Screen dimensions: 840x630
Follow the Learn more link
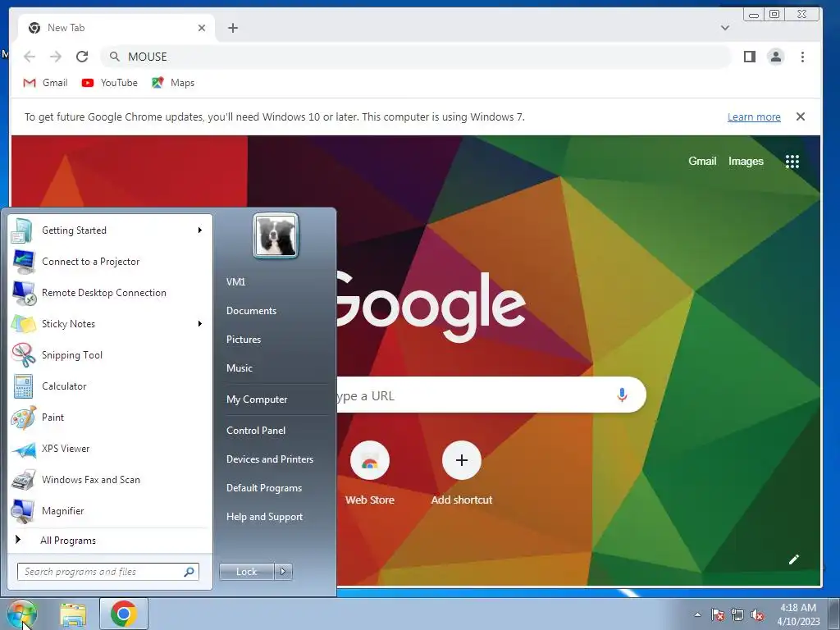pyautogui.click(x=754, y=116)
